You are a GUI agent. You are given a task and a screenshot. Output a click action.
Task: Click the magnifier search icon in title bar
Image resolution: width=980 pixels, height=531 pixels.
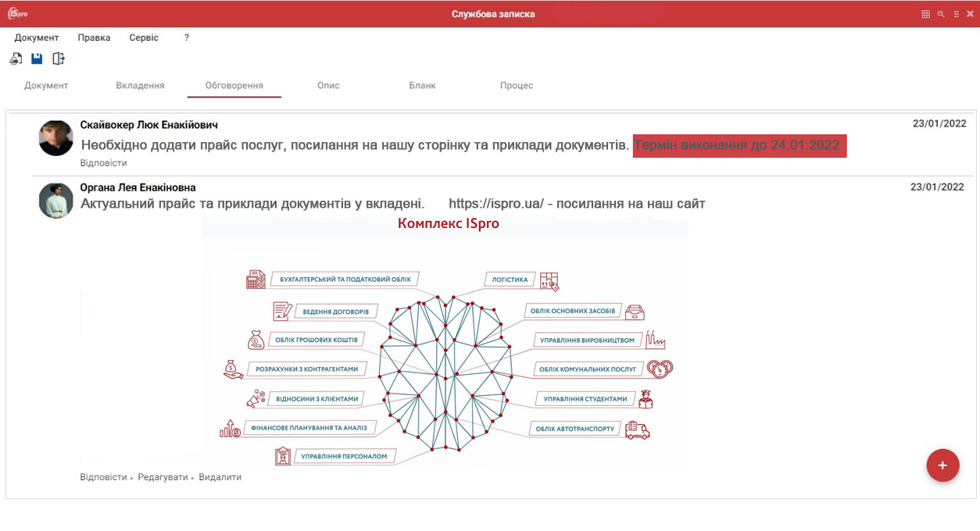tap(941, 14)
